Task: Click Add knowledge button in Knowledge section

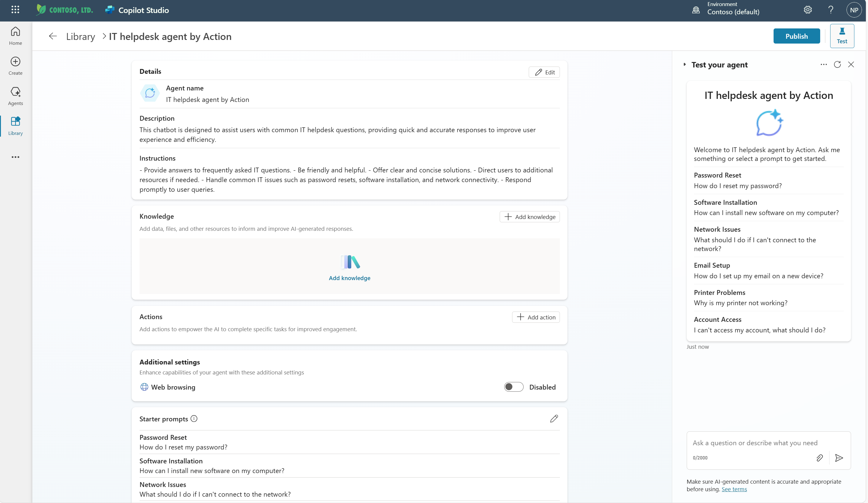Action: (530, 216)
